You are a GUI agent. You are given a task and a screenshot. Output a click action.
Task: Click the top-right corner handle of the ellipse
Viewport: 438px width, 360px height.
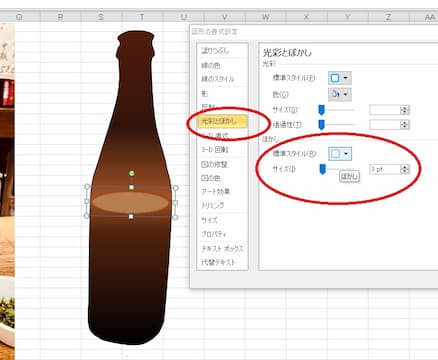176,188
